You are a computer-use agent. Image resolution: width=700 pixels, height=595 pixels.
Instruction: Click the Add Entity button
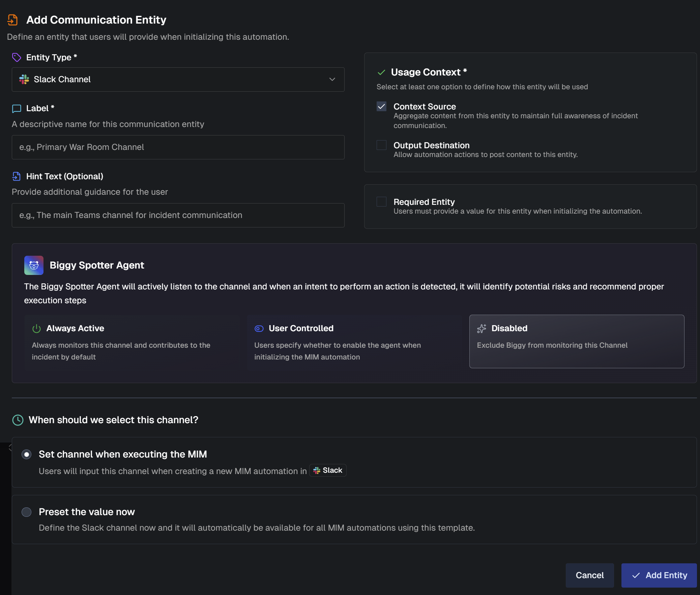click(x=659, y=575)
